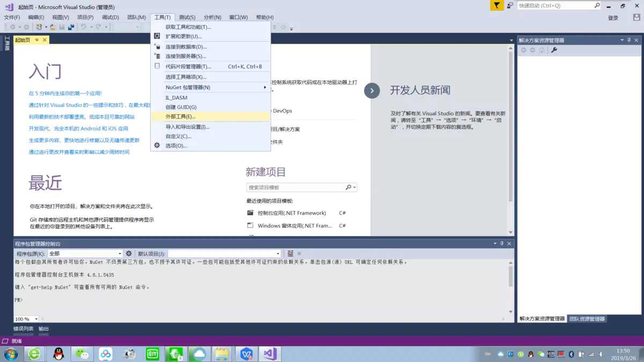Click the 登录 sign-in link
The width and height of the screenshot is (644, 362).
coord(613,18)
